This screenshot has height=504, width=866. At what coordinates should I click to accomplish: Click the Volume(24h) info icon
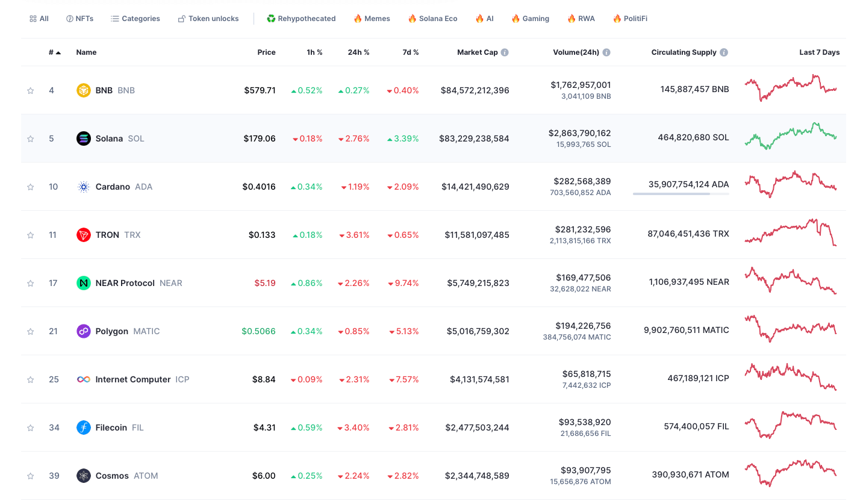tap(606, 52)
